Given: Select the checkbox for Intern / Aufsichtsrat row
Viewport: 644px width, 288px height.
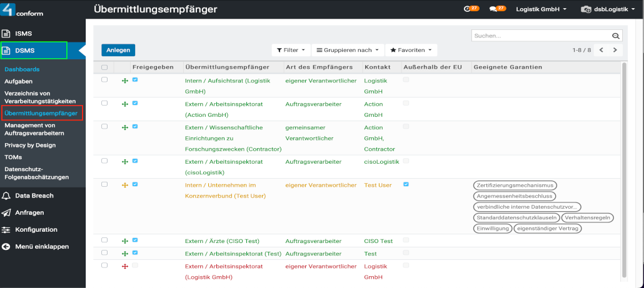Looking at the screenshot, I should (x=104, y=80).
